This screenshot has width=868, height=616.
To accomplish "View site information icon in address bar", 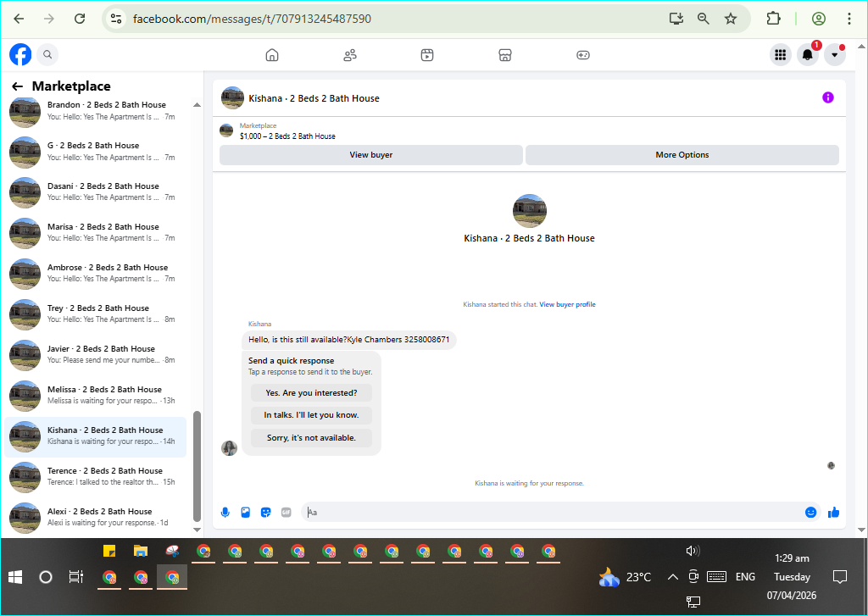I will tap(115, 19).
